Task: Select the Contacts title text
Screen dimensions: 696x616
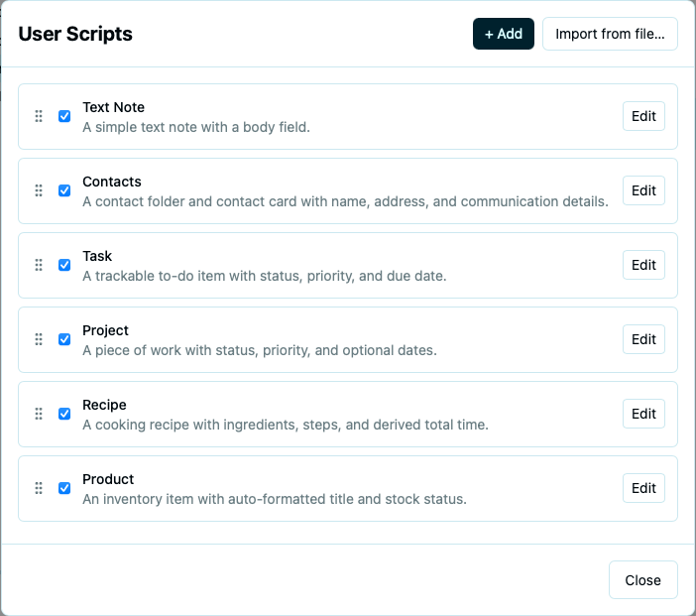Action: pos(112,182)
